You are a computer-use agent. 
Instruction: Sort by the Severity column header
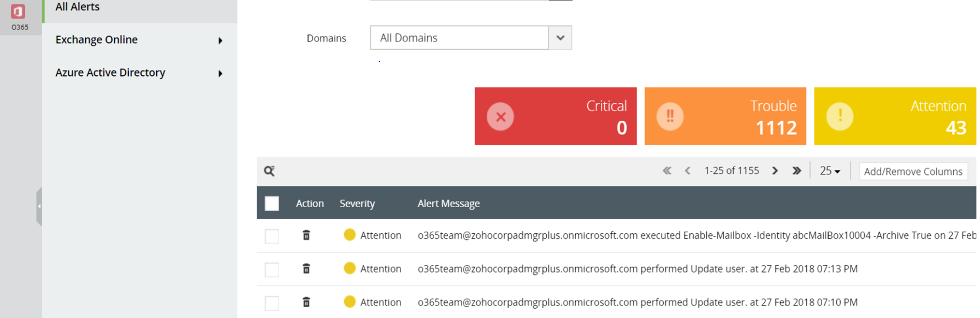tap(357, 203)
